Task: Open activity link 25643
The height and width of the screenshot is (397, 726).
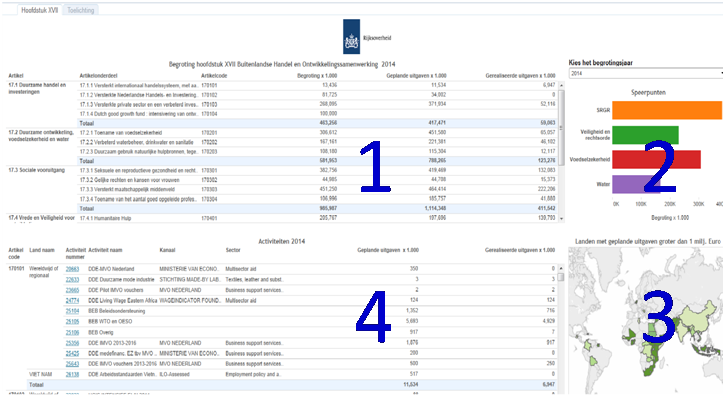Action: tap(72, 364)
